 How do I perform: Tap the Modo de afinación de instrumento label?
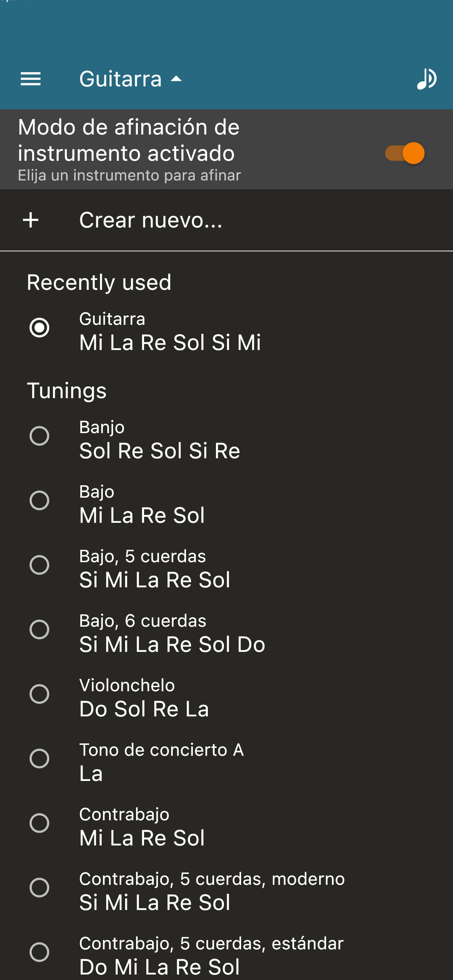[x=129, y=140]
